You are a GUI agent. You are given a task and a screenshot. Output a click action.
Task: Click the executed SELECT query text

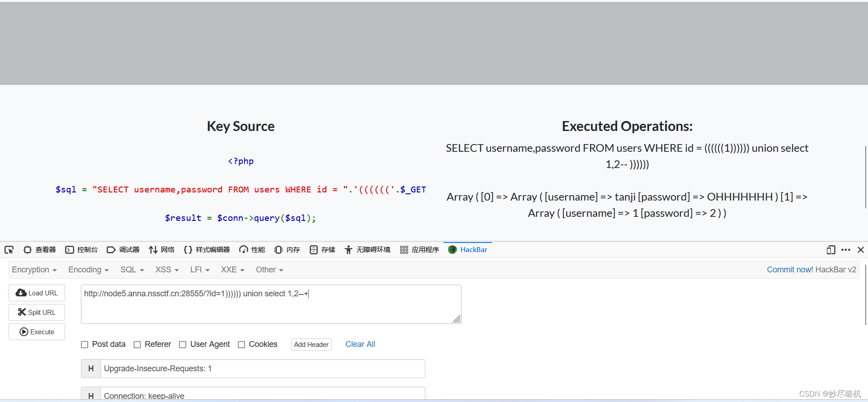click(x=627, y=156)
